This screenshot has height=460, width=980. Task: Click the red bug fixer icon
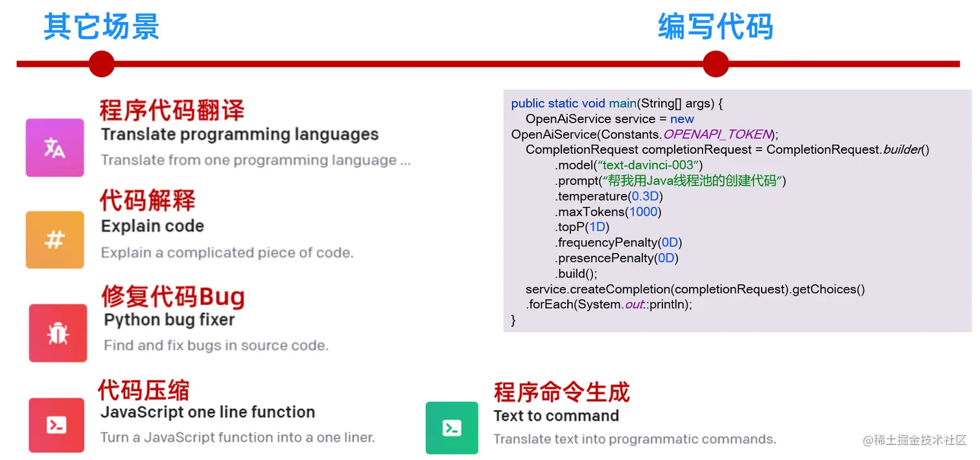58,333
